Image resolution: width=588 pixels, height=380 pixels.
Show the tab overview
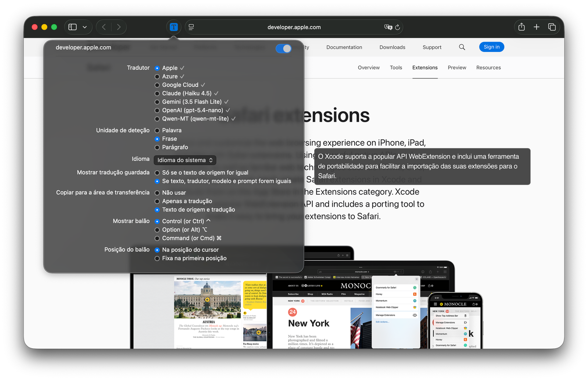pyautogui.click(x=552, y=27)
